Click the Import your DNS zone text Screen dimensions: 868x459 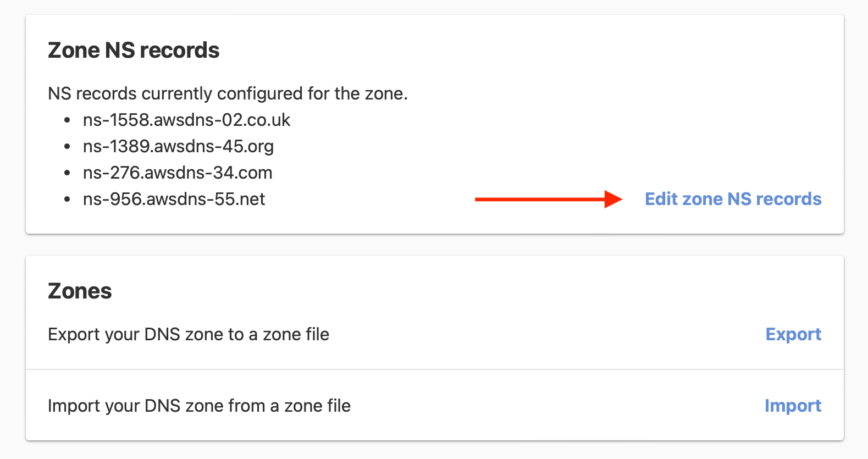click(x=199, y=406)
